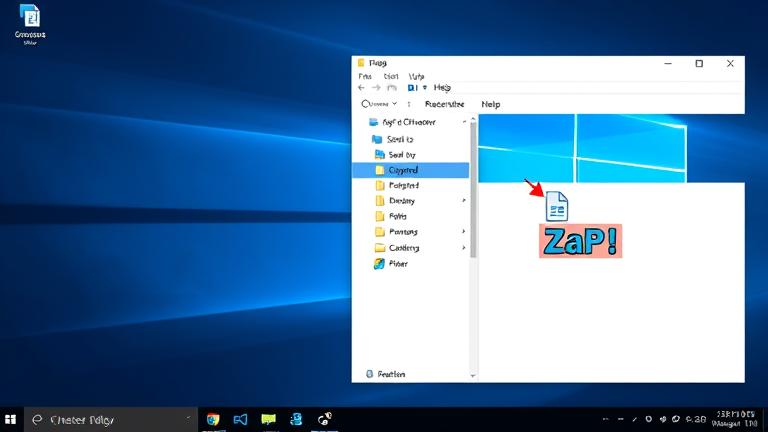Open the Windows Start menu
Viewport: 768px width, 432px height.
(x=10, y=420)
